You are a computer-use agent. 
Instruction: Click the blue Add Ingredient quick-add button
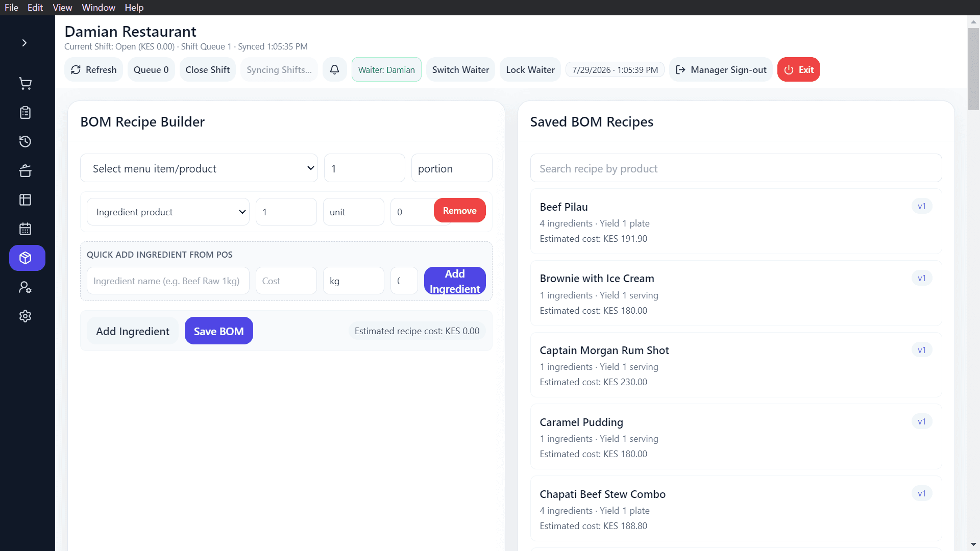pos(455,281)
